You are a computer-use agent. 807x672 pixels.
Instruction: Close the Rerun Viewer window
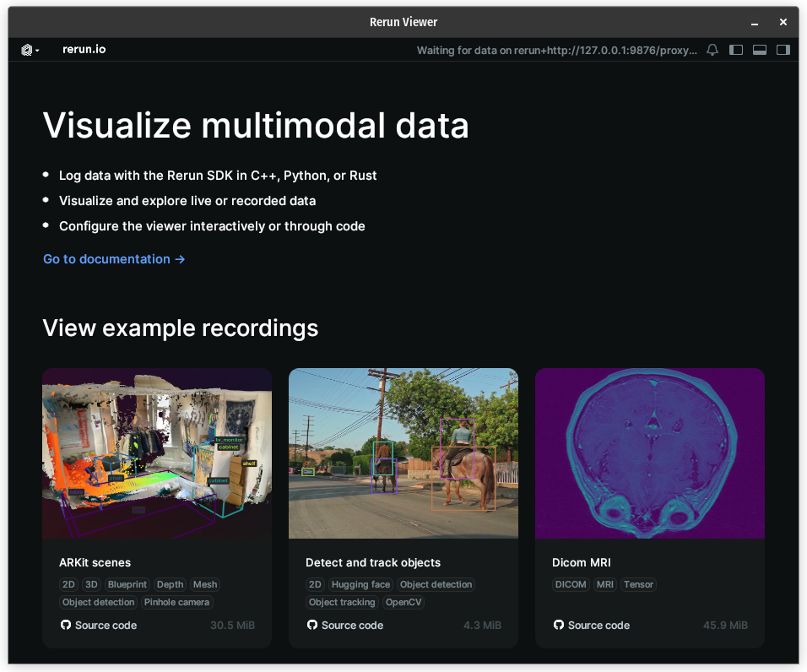(x=783, y=22)
